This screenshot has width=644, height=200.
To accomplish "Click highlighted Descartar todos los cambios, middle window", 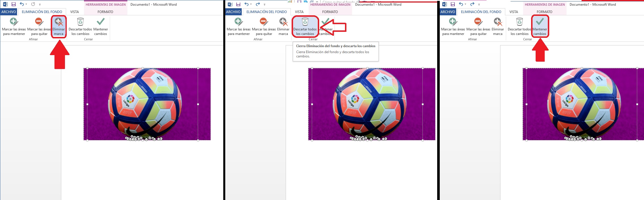I will pyautogui.click(x=305, y=27).
